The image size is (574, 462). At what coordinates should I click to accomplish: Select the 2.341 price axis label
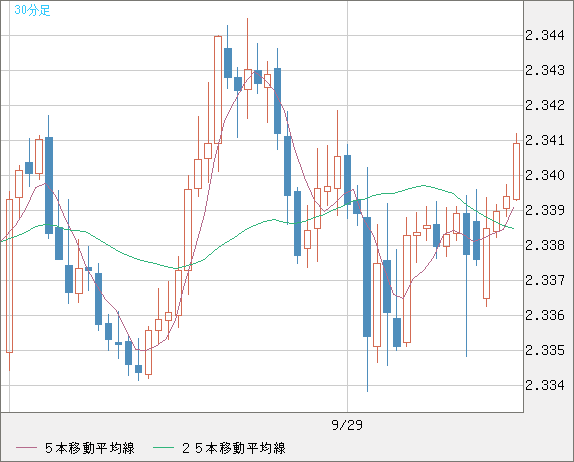point(545,140)
